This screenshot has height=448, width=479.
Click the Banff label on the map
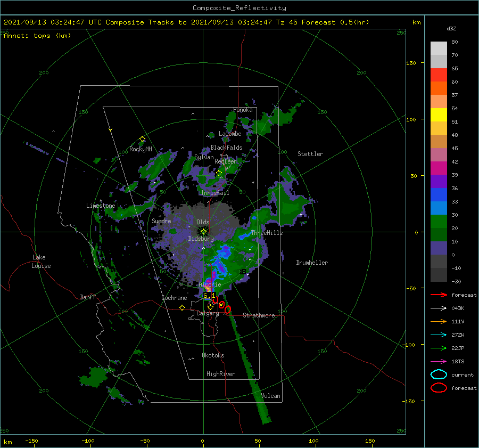tap(88, 297)
